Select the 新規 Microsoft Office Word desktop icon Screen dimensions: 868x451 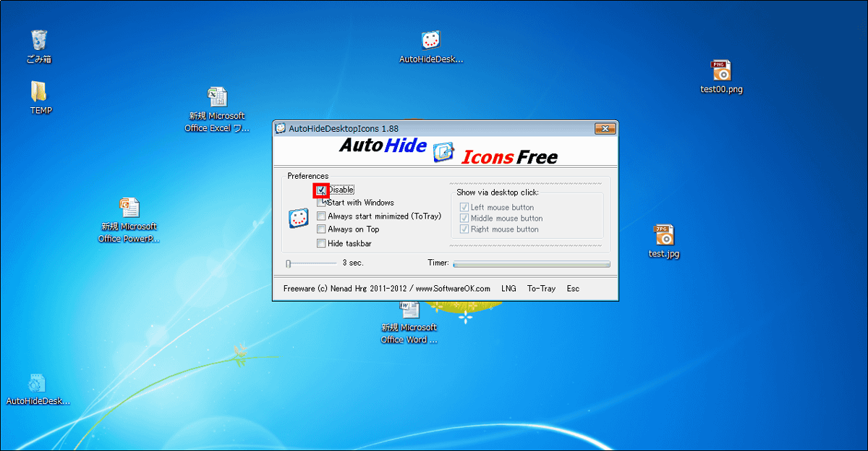point(409,322)
